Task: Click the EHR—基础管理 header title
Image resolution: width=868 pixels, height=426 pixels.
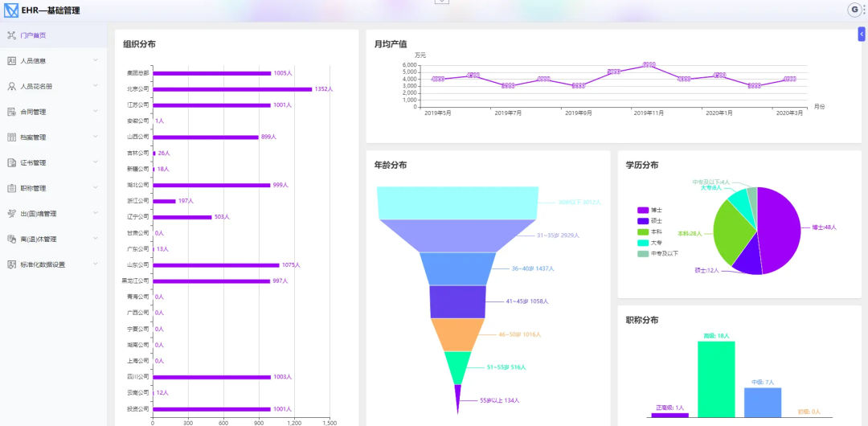Action: pyautogui.click(x=51, y=10)
